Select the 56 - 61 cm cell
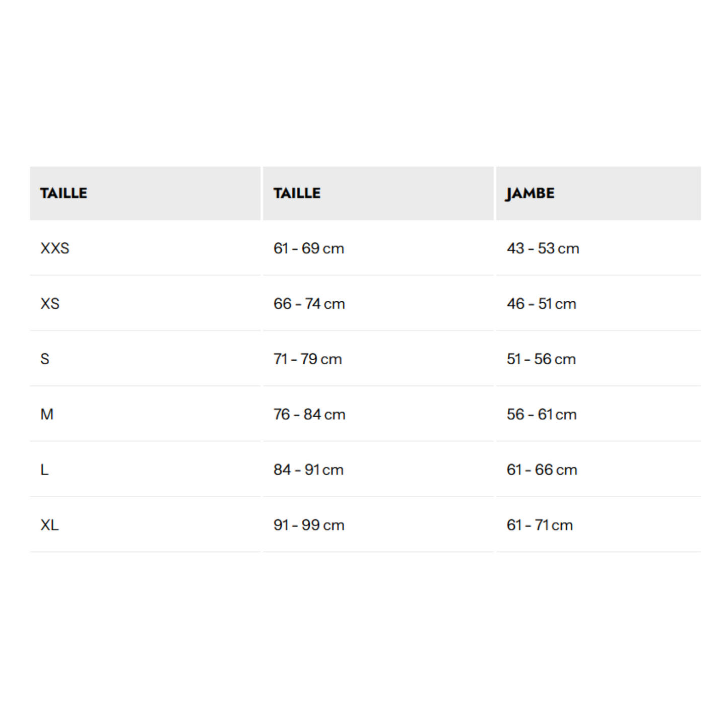This screenshot has height=728, width=728. (542, 415)
